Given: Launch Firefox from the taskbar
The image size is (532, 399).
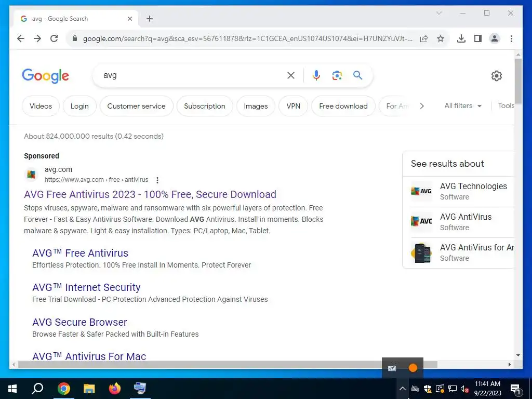Looking at the screenshot, I should (115, 389).
